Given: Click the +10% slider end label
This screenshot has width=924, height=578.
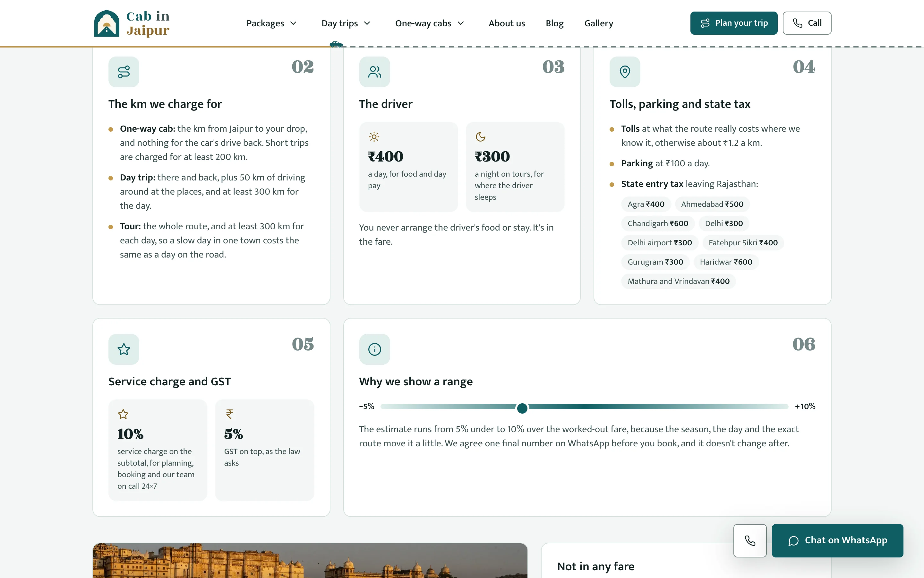Looking at the screenshot, I should 805,406.
